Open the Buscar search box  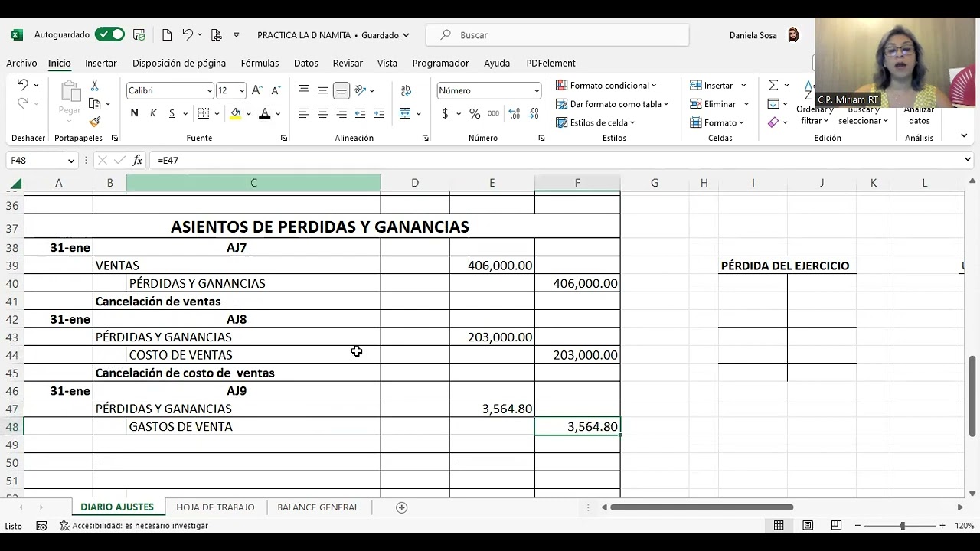557,35
